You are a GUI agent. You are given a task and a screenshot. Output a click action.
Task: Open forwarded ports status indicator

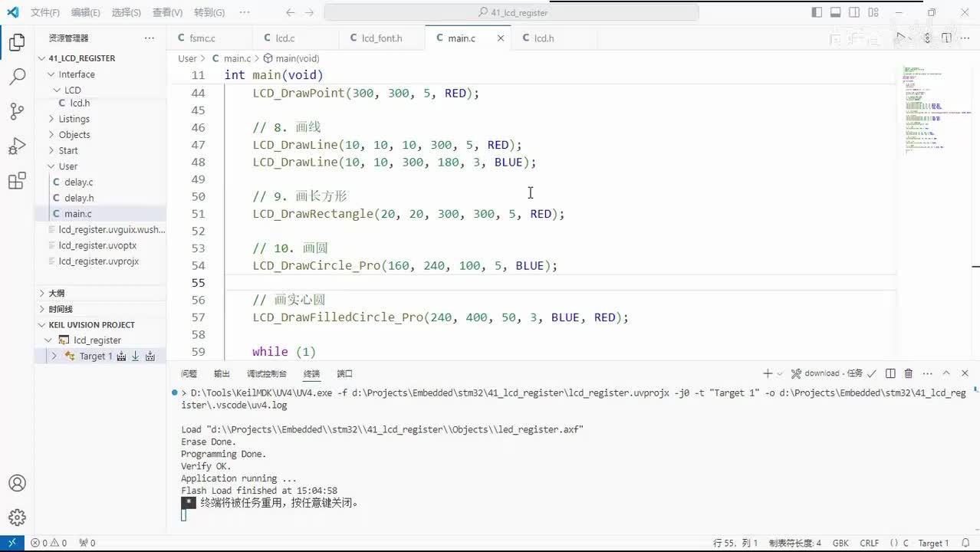click(x=87, y=543)
